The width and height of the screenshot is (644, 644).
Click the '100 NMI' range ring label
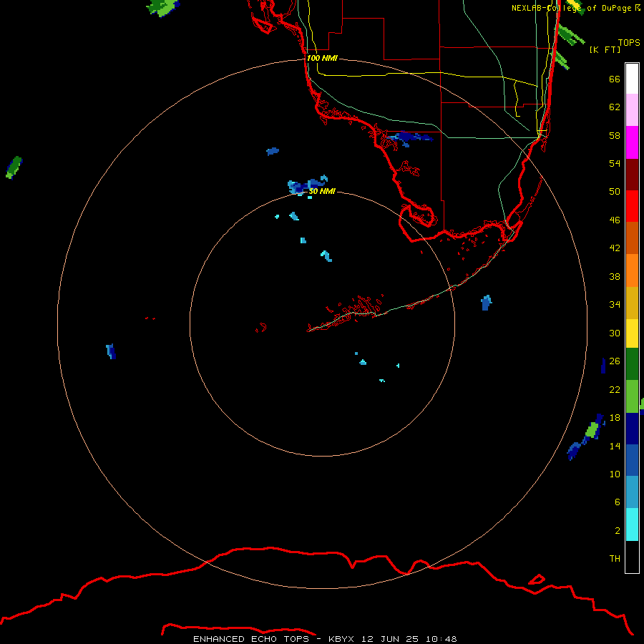[322, 58]
